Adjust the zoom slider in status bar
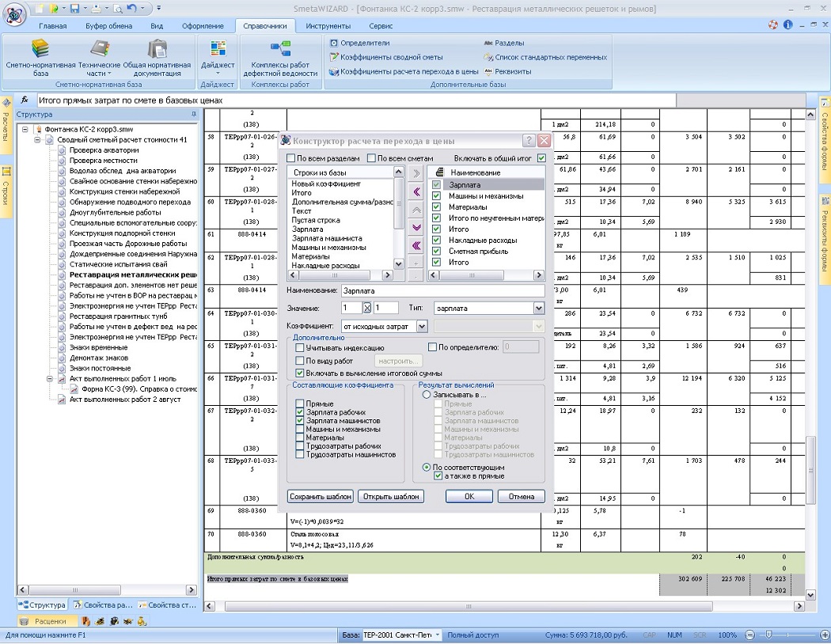Screen dimensions: 831x644 (769, 635)
